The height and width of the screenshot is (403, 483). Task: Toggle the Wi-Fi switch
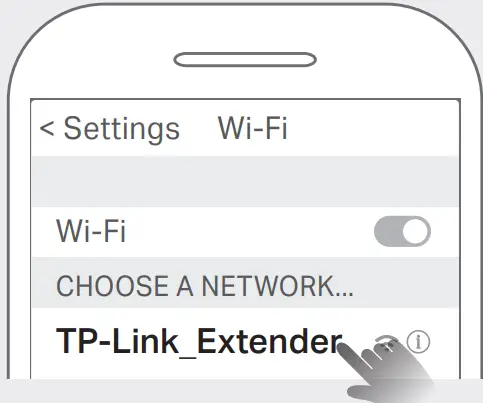click(x=402, y=231)
